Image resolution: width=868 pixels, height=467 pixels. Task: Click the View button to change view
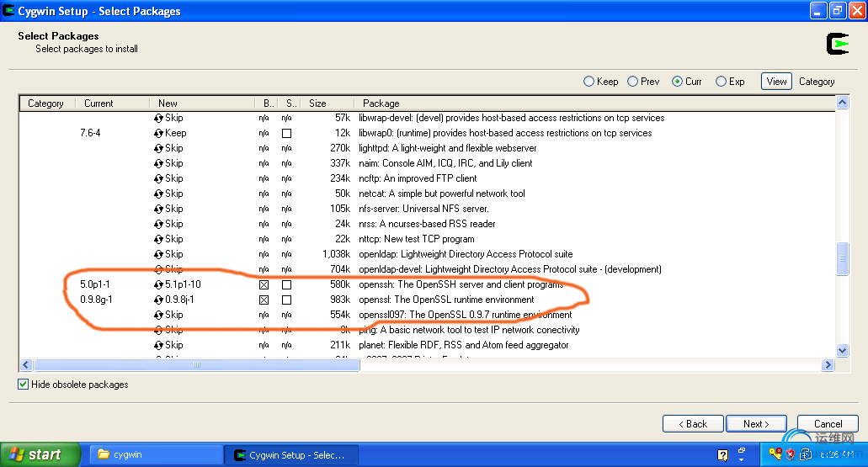pos(776,82)
